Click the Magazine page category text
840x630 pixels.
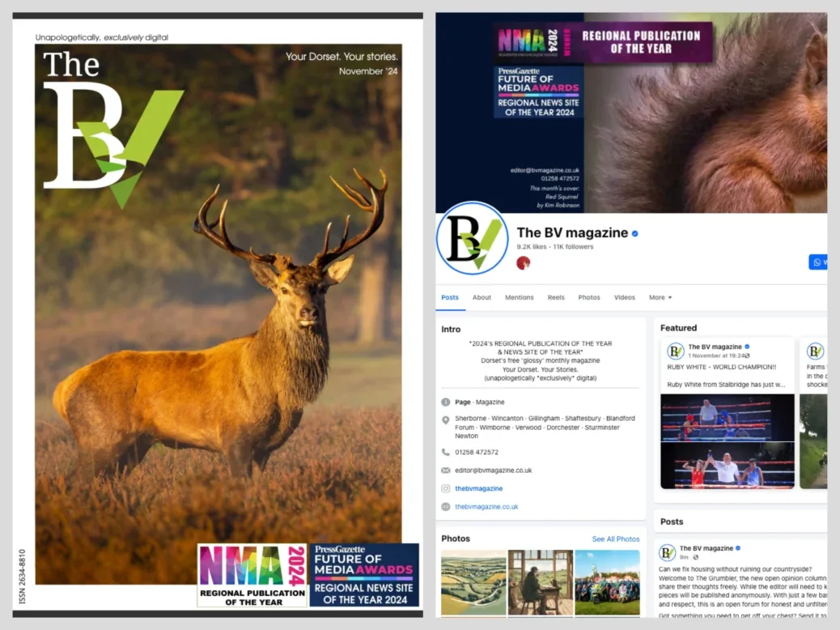tap(490, 402)
